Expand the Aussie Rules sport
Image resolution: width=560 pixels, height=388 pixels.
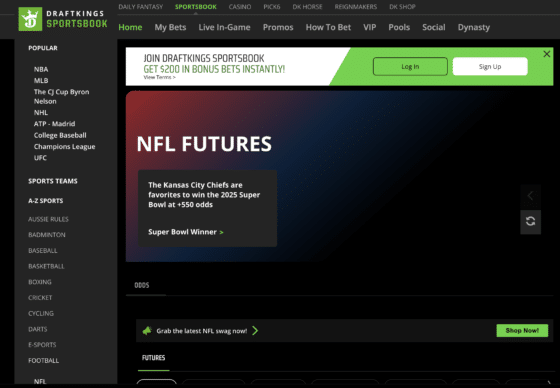pyautogui.click(x=48, y=219)
